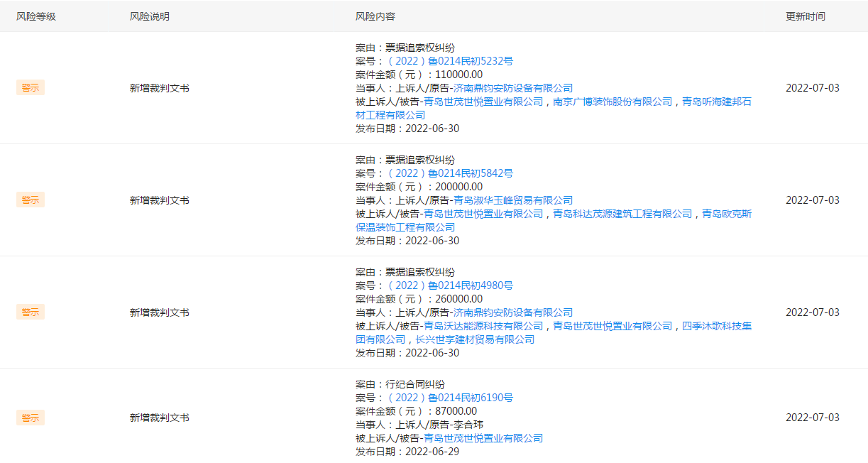This screenshot has height=463, width=868.
Task: Click the case amount 87000.00
Action: click(x=454, y=411)
